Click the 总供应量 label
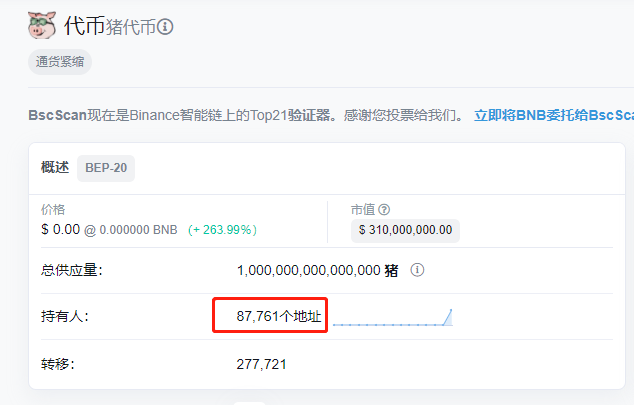The height and width of the screenshot is (405, 634). tap(72, 270)
